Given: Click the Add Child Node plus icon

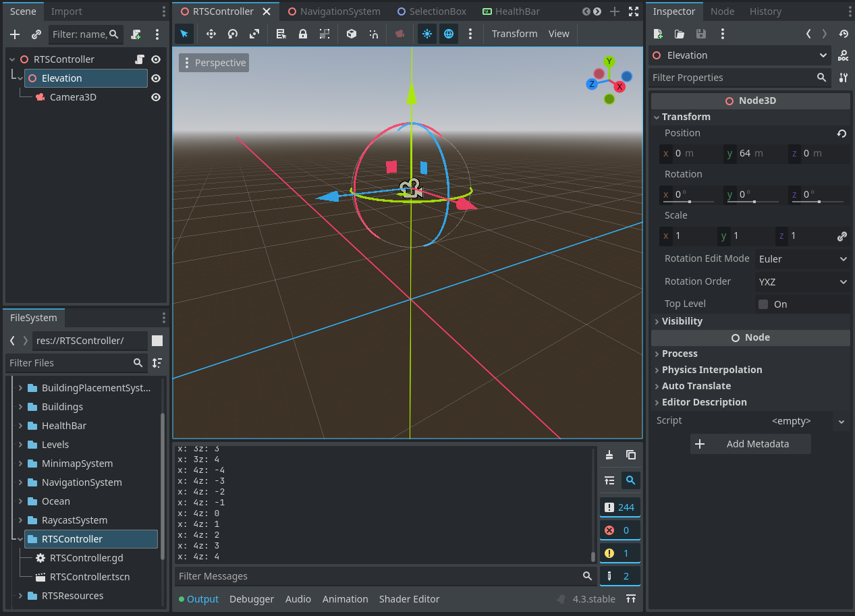Looking at the screenshot, I should point(14,34).
